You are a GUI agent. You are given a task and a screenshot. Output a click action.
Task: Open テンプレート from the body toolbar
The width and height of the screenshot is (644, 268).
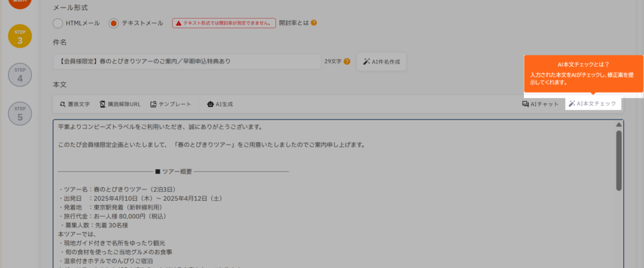(x=154, y=104)
